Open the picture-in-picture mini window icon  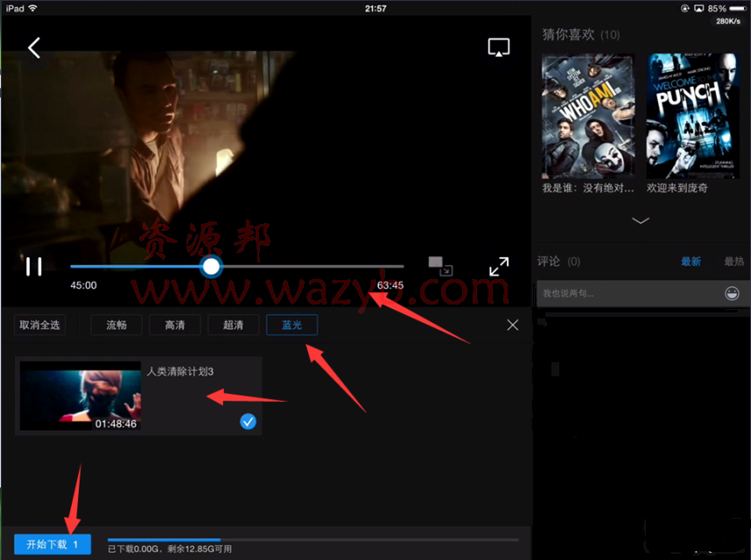click(x=440, y=266)
